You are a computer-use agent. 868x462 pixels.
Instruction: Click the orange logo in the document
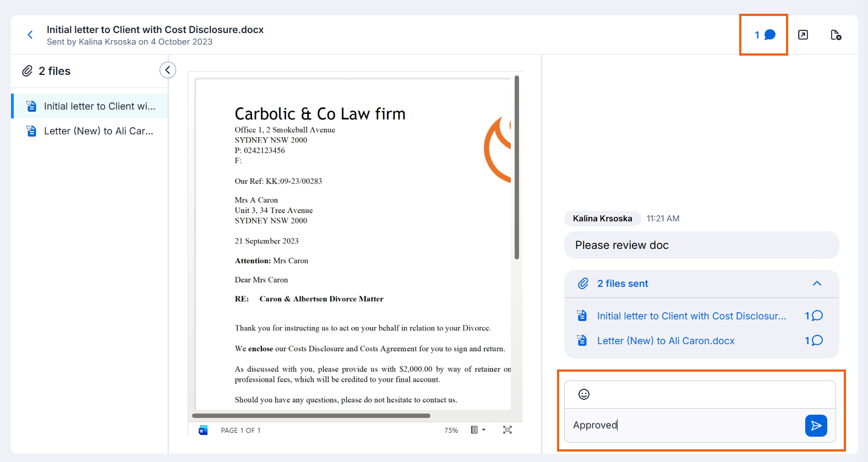pyautogui.click(x=498, y=149)
